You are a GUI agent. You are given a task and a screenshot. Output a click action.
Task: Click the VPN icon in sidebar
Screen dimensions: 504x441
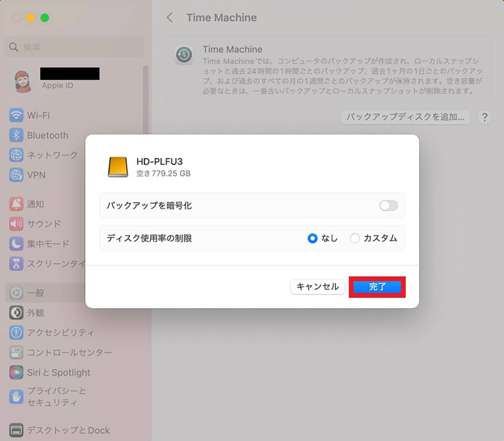coord(16,175)
